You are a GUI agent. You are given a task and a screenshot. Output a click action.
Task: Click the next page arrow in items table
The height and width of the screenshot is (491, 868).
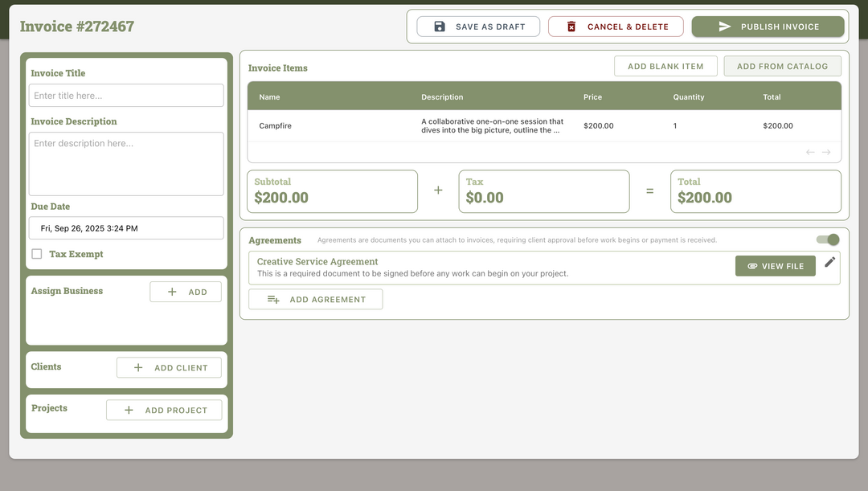pos(826,153)
